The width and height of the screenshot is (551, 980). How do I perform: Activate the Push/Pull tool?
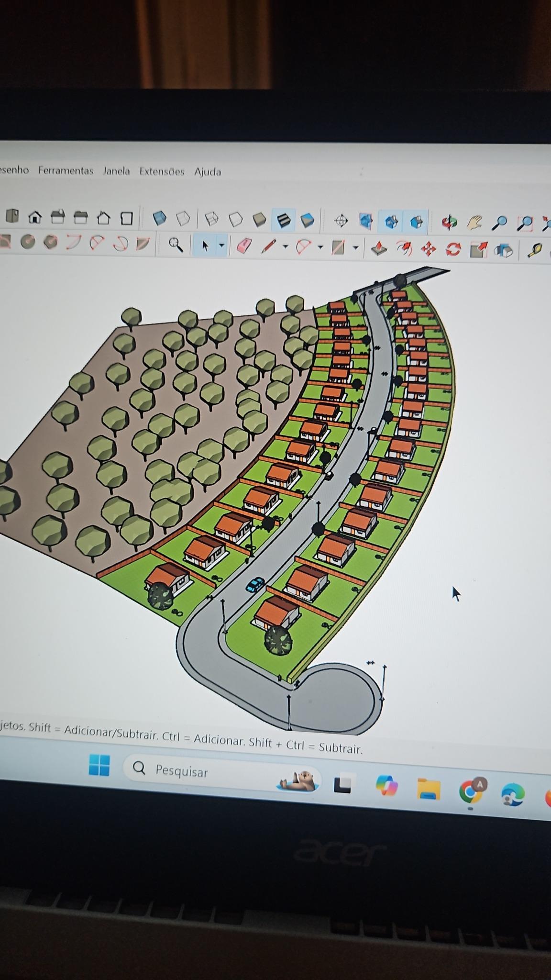tap(379, 248)
